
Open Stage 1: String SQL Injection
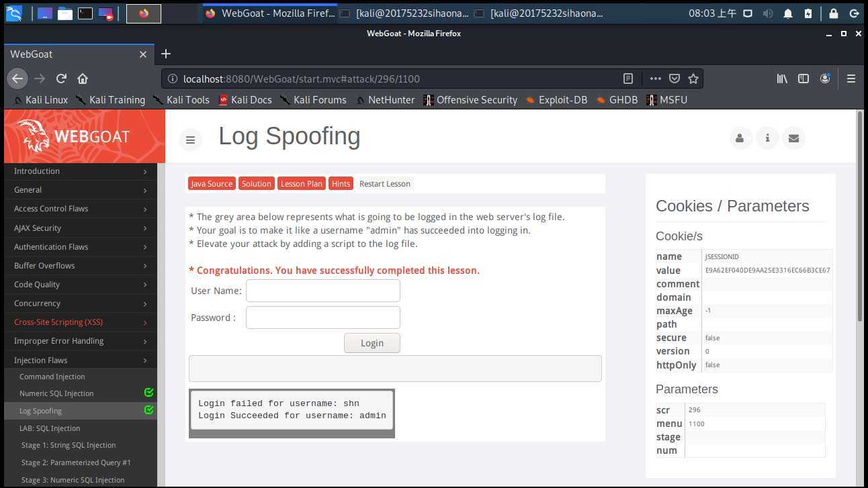(x=69, y=445)
